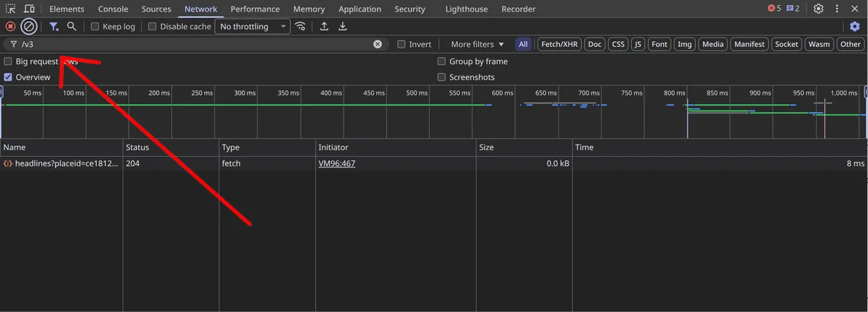Export HAR with the download icon
Screen dimensions: 868x312
pos(342,27)
